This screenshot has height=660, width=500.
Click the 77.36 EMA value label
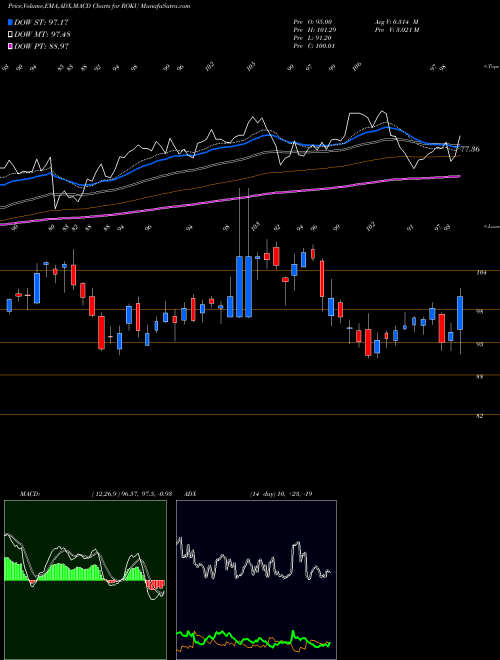(x=470, y=149)
